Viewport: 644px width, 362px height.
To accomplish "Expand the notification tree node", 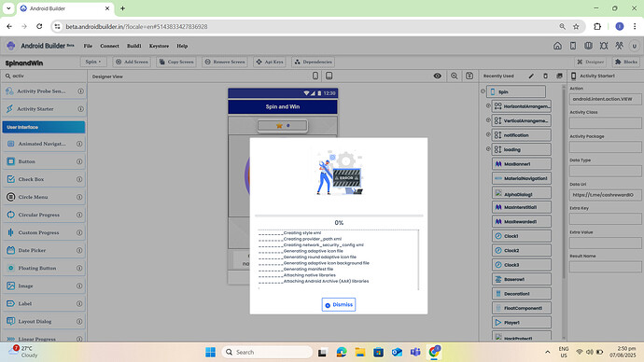I will (488, 134).
